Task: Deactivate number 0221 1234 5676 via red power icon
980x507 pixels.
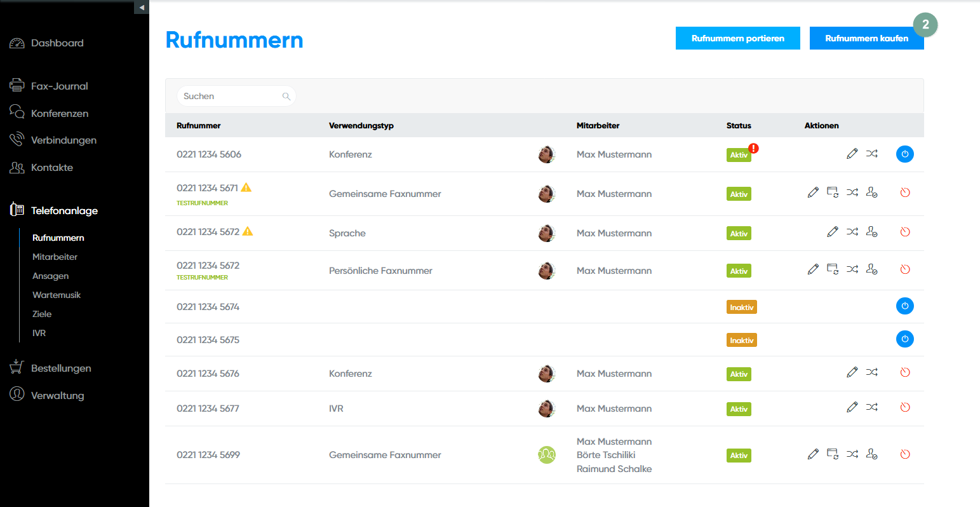Action: point(905,373)
